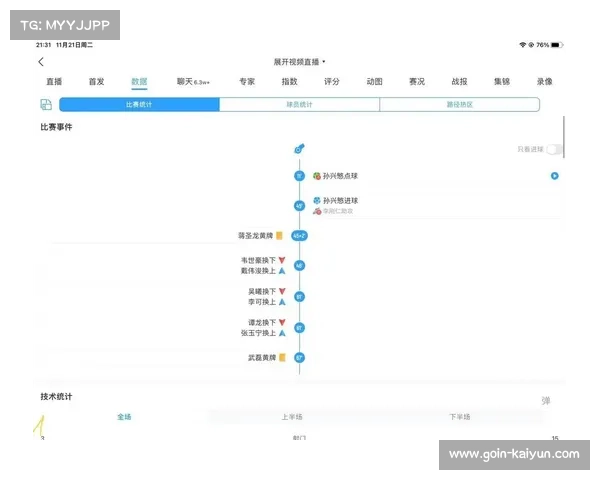The width and height of the screenshot is (600, 480).
Task: Tap blue up arrow next to 李可换上
Action: [x=282, y=302]
